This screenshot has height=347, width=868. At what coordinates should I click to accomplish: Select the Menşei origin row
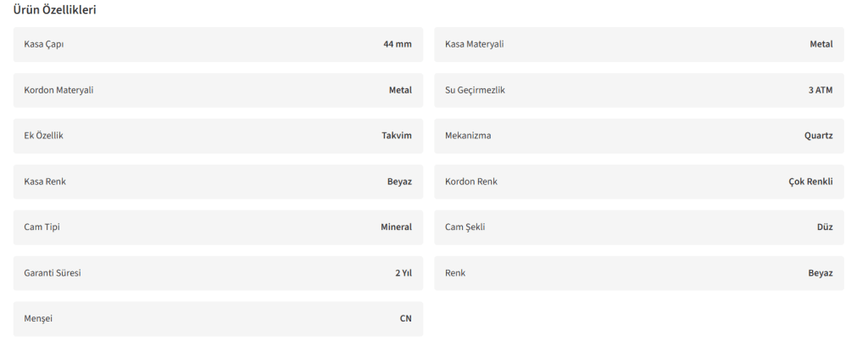(x=218, y=319)
